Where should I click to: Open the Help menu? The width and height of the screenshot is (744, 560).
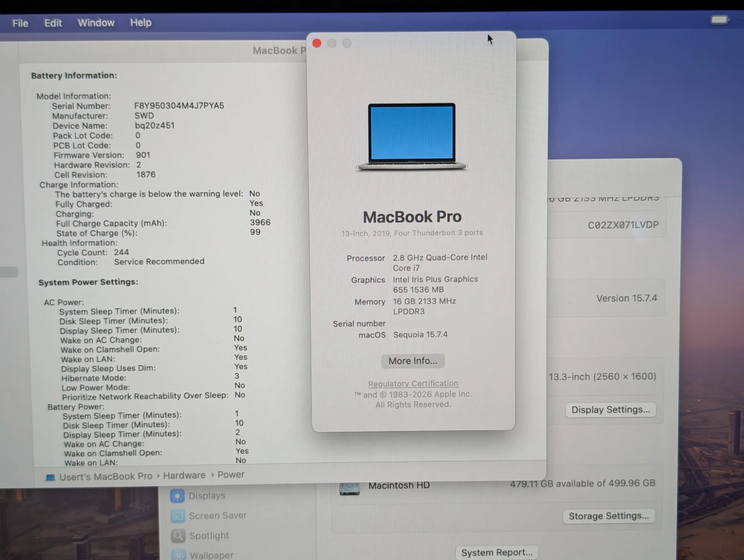141,23
